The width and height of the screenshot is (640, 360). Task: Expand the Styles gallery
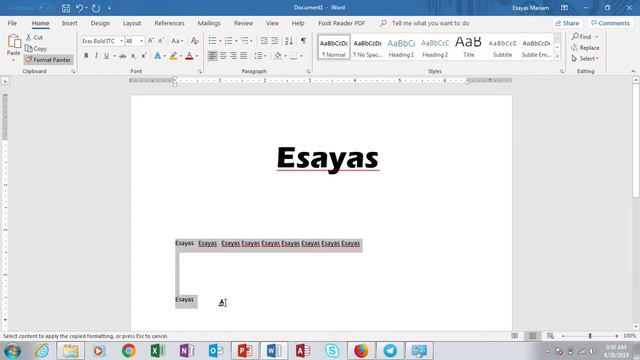pos(557,56)
